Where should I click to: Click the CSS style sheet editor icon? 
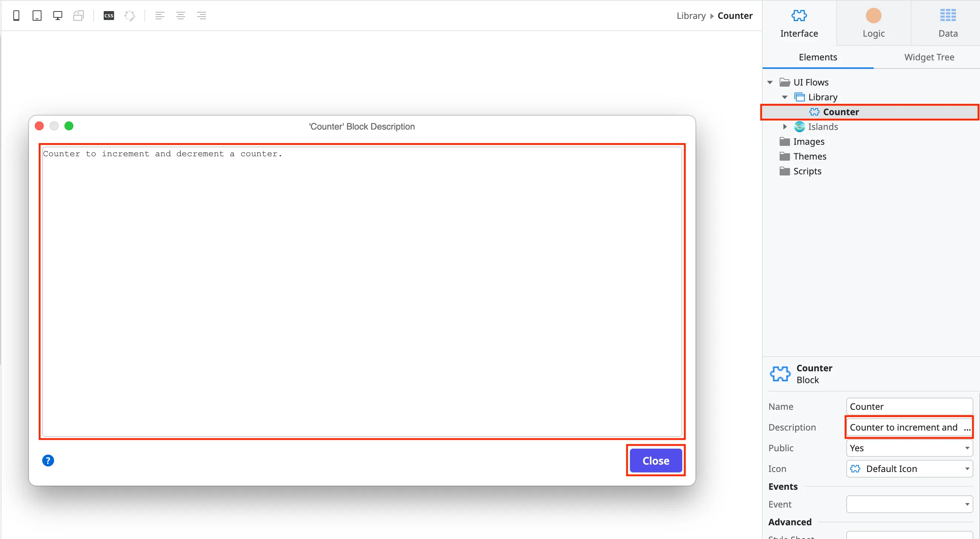point(109,16)
